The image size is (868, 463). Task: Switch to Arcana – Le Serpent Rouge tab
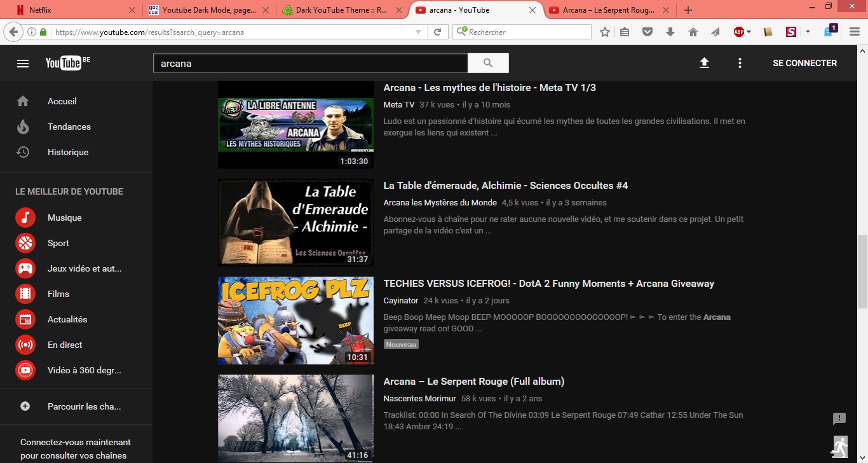tap(608, 10)
